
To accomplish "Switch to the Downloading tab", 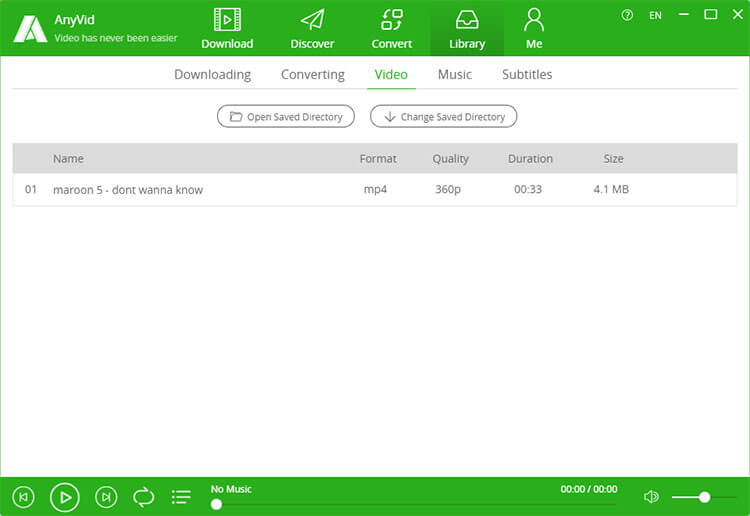I will click(212, 75).
